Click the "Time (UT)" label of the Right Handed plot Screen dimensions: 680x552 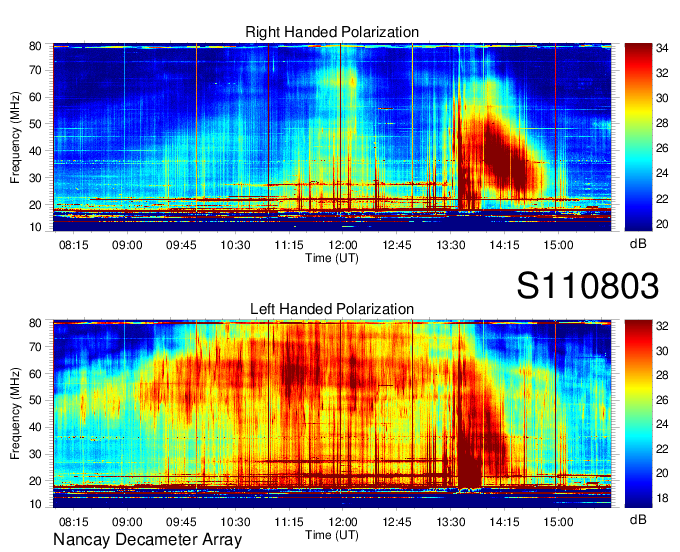tap(332, 258)
